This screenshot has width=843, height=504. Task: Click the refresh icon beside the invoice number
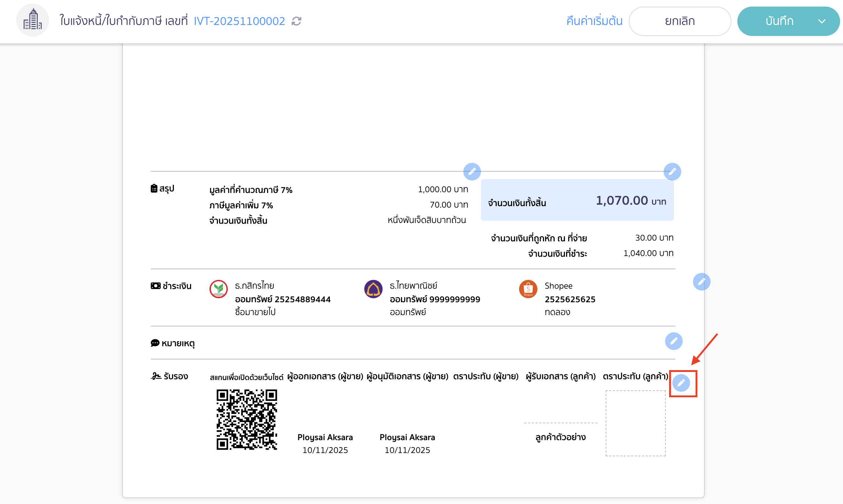point(296,21)
